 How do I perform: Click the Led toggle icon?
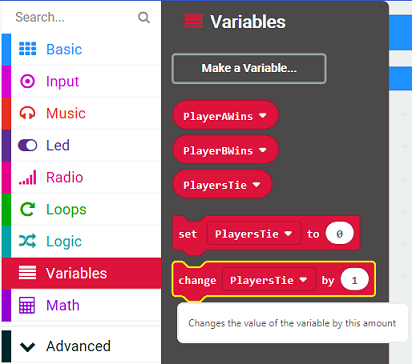27,145
